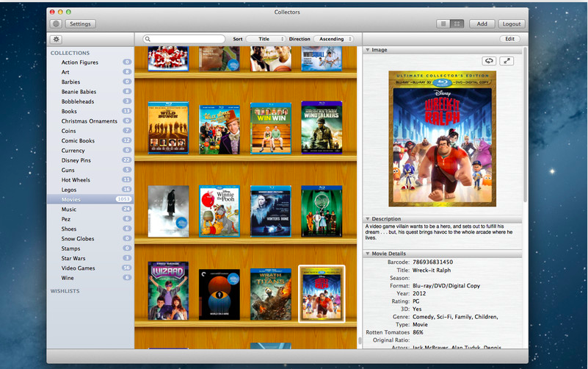Click the large Wreck-it Ralph cover image
This screenshot has width=588, height=369.
443,139
